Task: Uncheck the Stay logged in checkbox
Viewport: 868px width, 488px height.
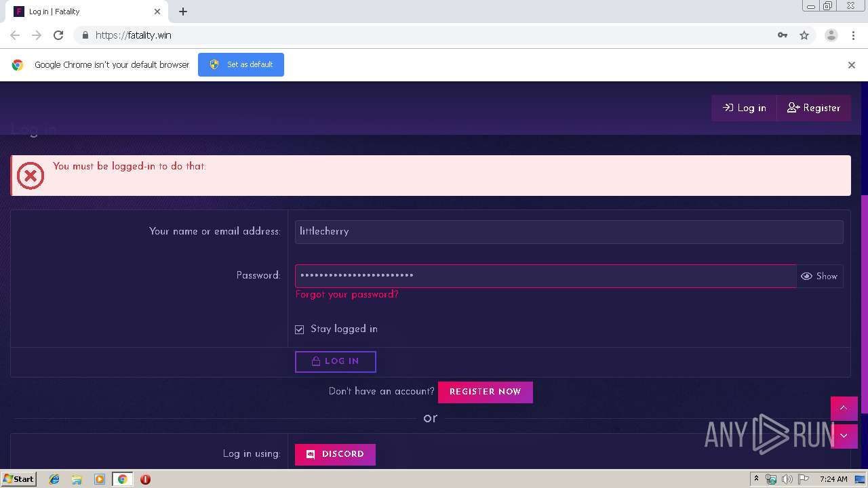Action: coord(299,329)
